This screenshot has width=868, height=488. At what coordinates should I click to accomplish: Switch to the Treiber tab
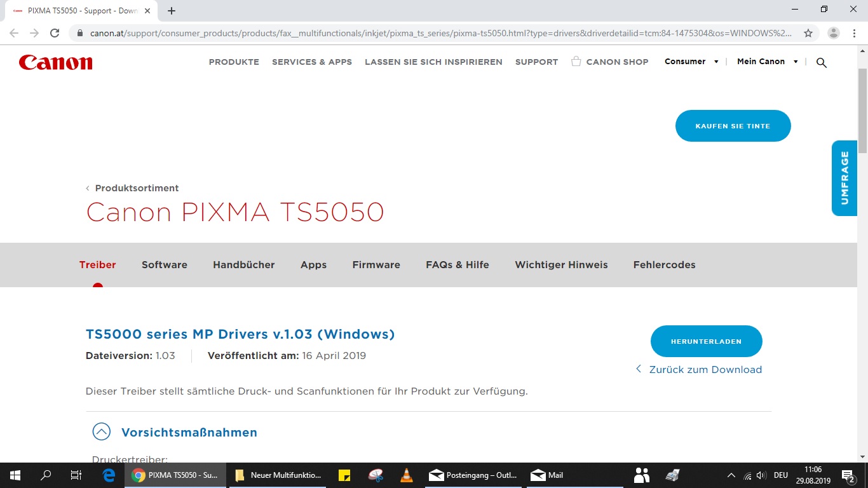point(97,265)
